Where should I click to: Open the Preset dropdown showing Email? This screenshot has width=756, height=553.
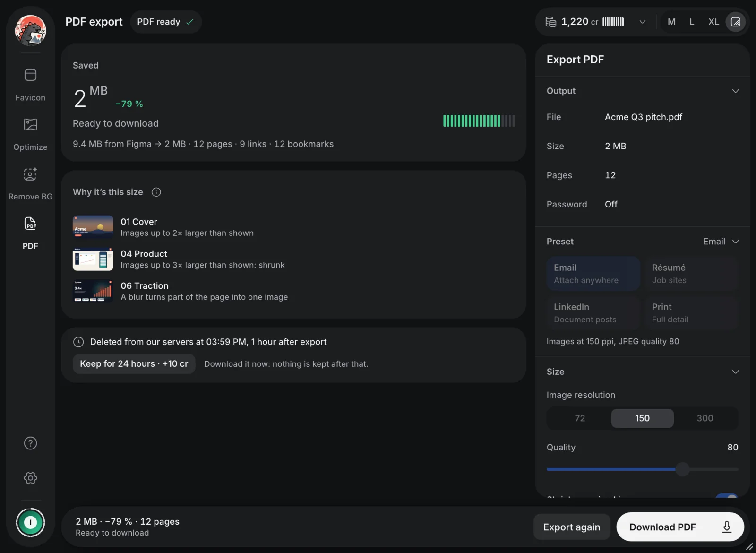pos(721,242)
